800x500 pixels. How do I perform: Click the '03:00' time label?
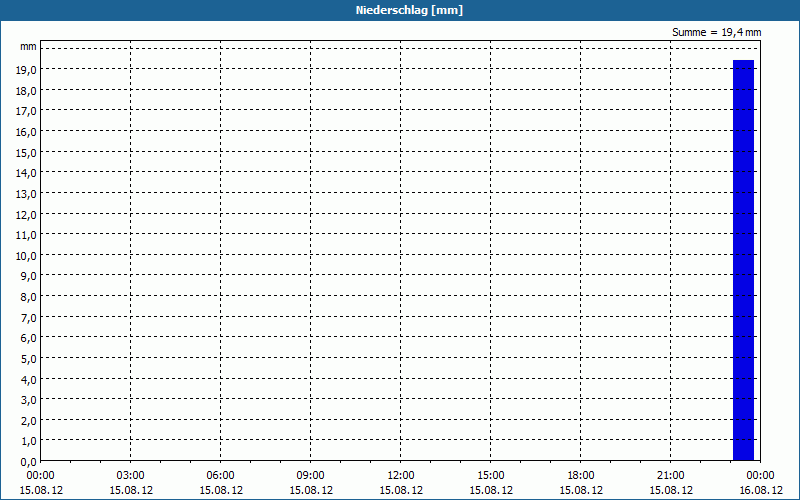click(131, 476)
